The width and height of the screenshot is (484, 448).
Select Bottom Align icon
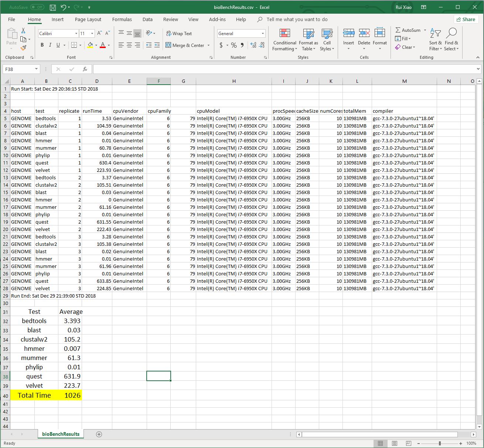[x=137, y=33]
